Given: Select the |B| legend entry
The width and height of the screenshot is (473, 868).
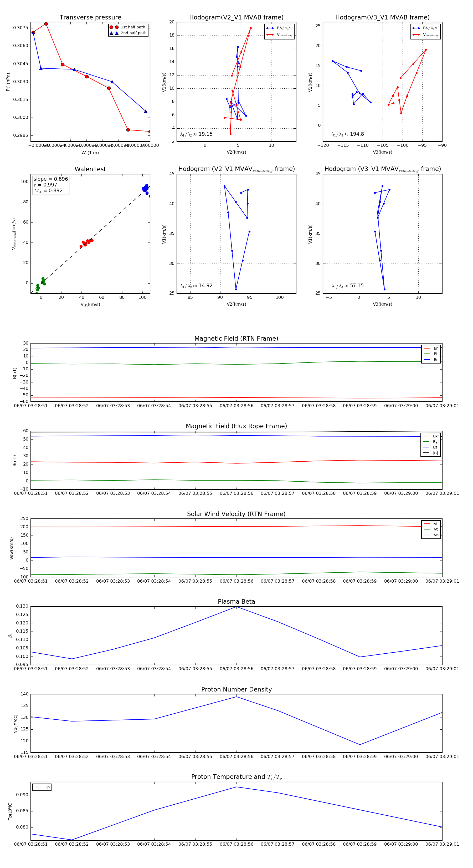Looking at the screenshot, I should click(431, 453).
